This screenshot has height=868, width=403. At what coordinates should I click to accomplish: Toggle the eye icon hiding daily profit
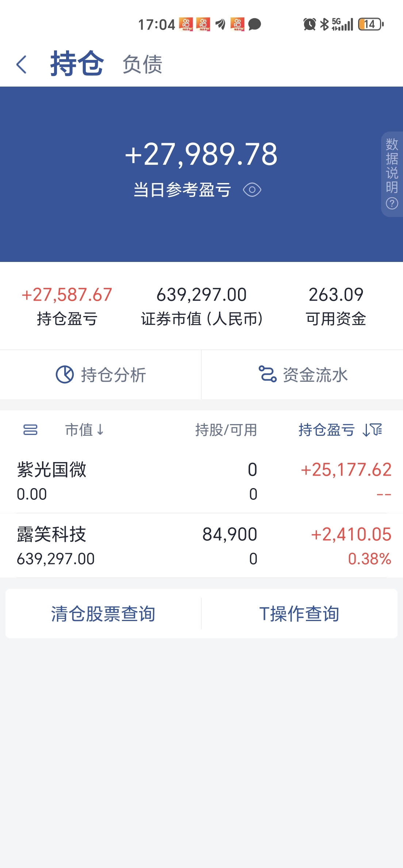click(252, 190)
